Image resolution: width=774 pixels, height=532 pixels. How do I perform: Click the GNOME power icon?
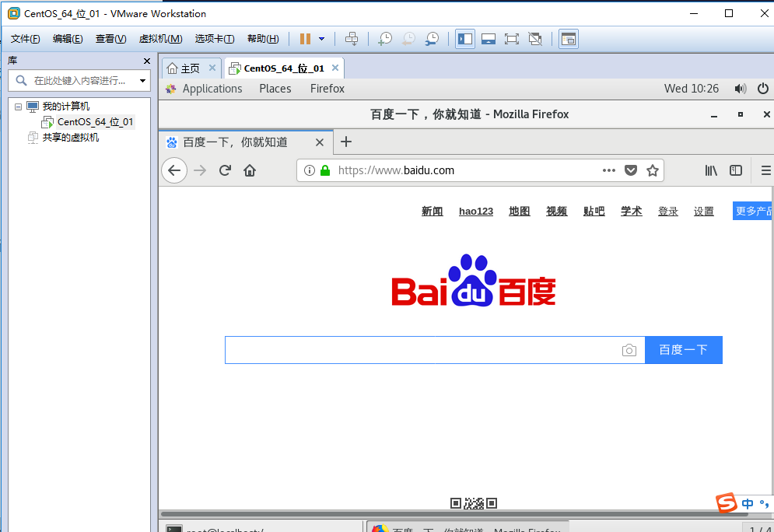762,89
